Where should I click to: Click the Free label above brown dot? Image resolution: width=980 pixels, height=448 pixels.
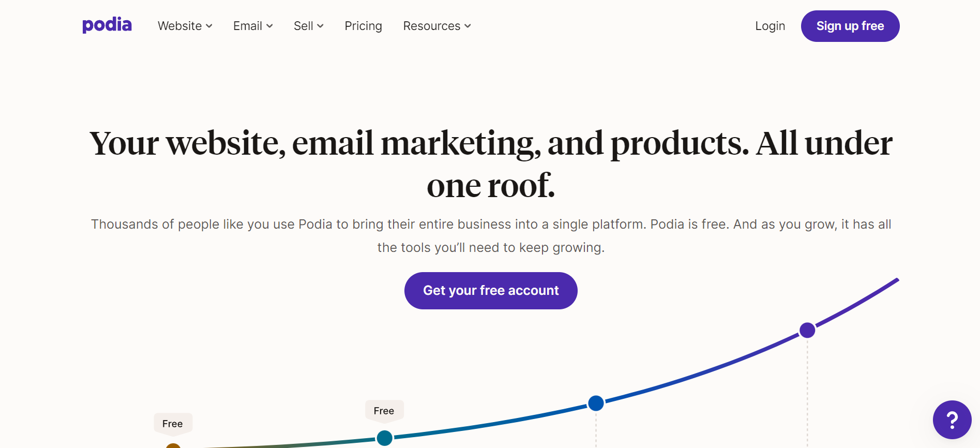point(173,424)
